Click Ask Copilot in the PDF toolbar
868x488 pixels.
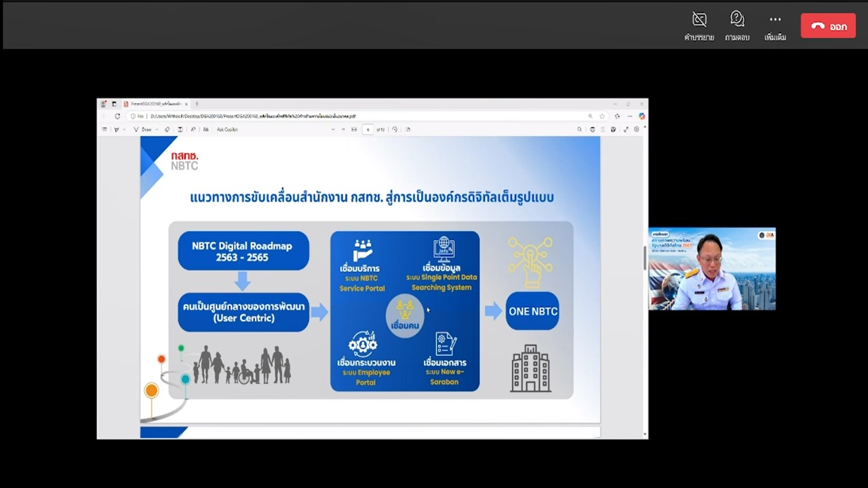click(x=227, y=129)
